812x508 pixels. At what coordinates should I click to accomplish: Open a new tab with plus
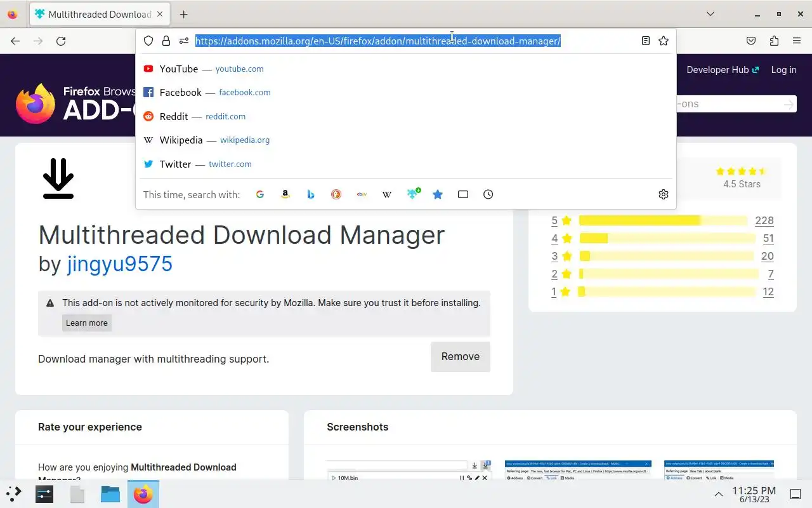tap(183, 14)
